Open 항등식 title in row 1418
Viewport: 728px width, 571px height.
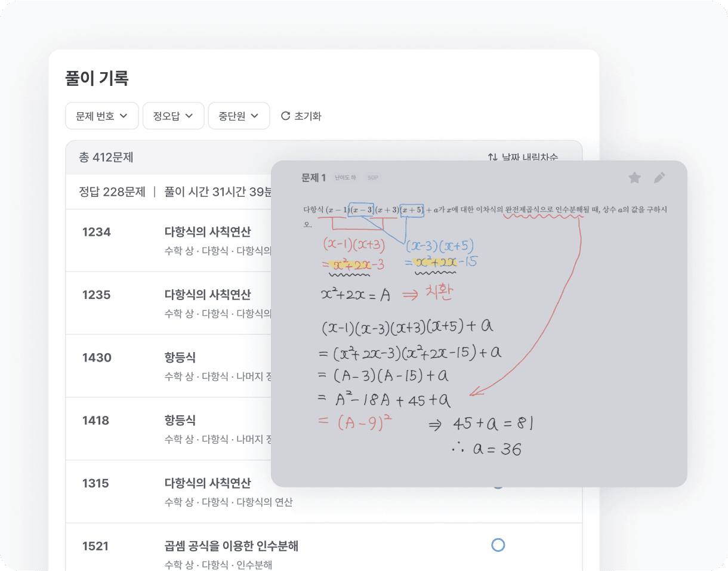click(x=180, y=420)
